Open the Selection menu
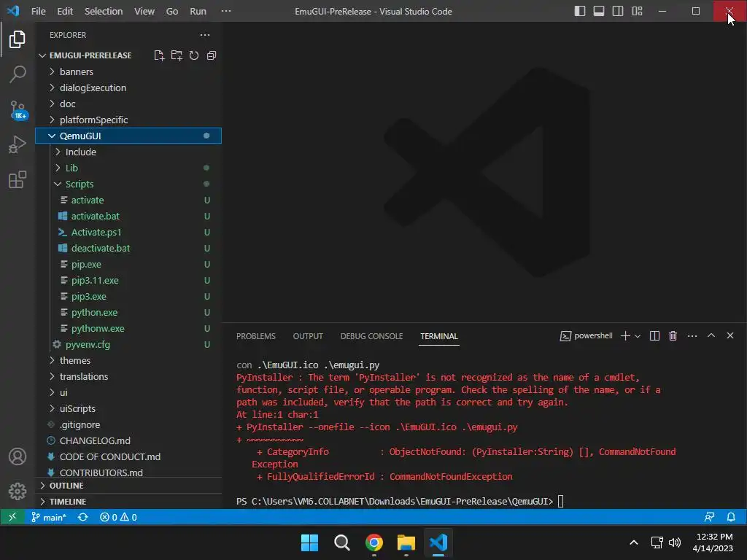This screenshot has height=560, width=747. pos(104,11)
